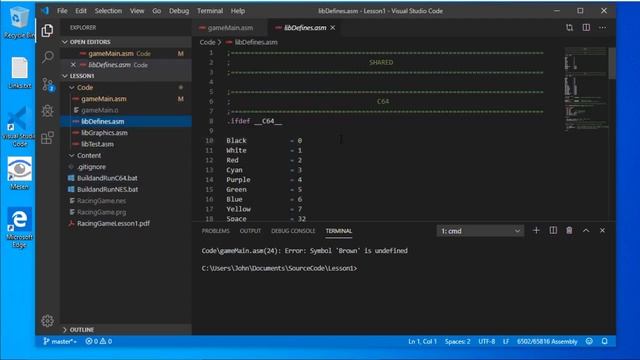Open the File menu
The image size is (640, 360).
[62, 11]
